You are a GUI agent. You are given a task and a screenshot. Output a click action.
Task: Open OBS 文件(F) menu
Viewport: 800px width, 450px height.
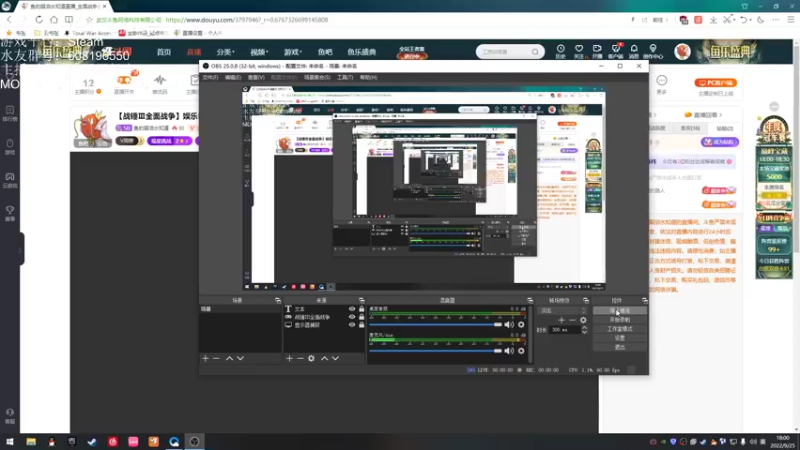(x=210, y=78)
